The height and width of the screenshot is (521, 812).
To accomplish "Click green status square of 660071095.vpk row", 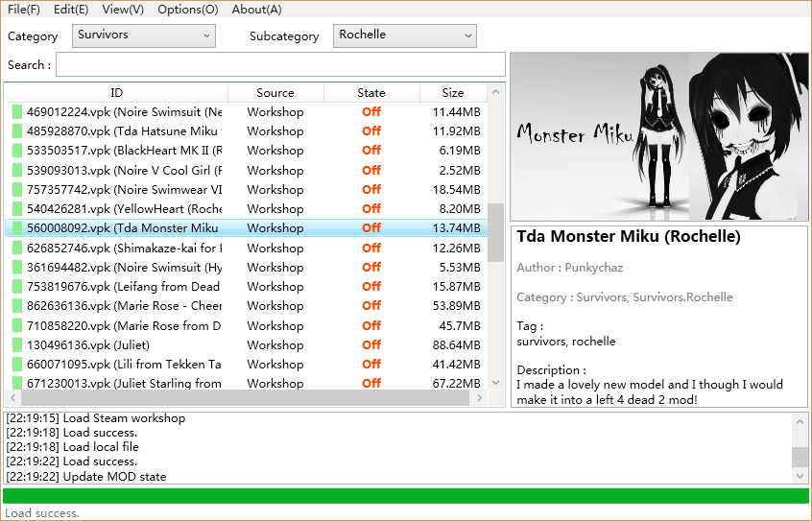I will tap(17, 364).
